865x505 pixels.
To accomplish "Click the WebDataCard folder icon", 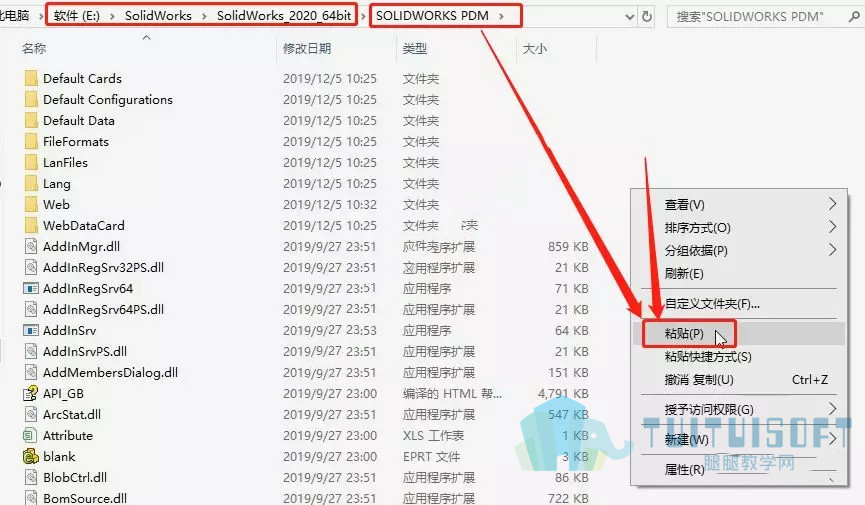I will pos(31,225).
